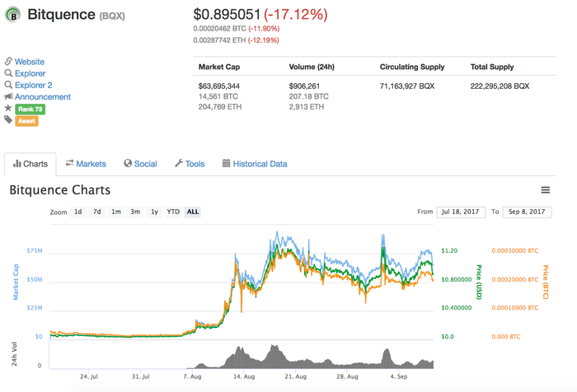Open the chart hamburger menu icon
Viewport: 577px width, 392px height.
[x=546, y=190]
